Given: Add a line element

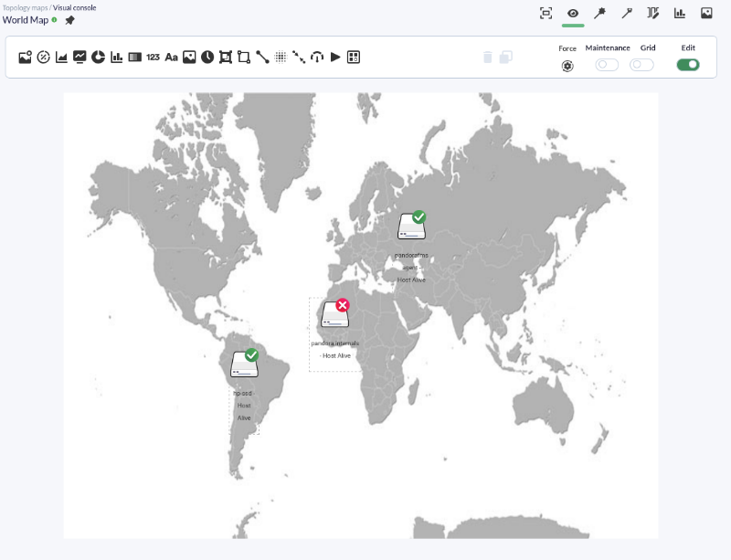Looking at the screenshot, I should point(262,58).
